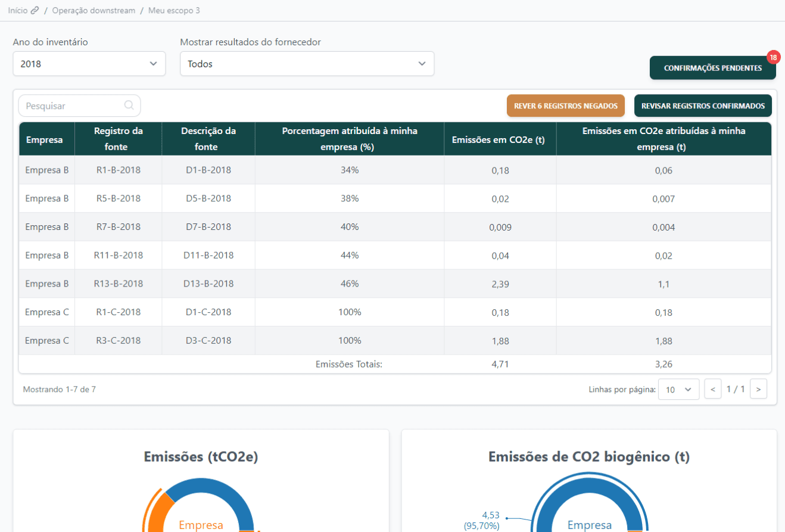Click the Meu escopo 3 breadcrumb

[x=174, y=11]
